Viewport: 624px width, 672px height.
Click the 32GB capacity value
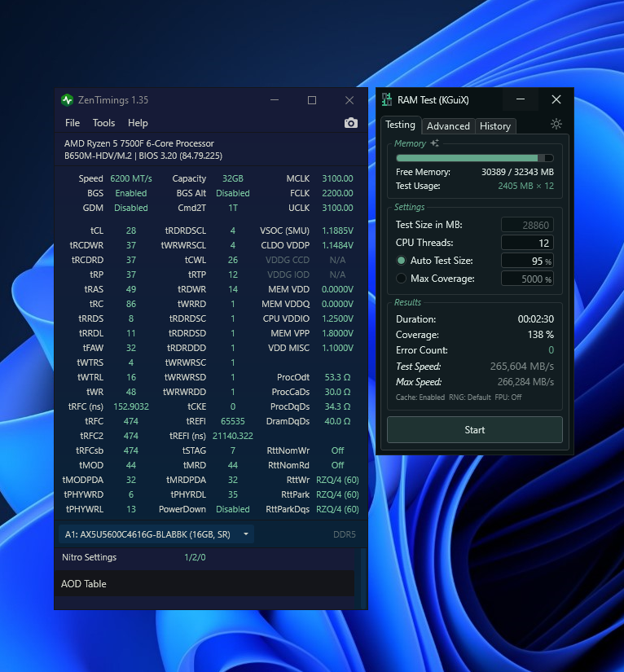click(x=233, y=178)
